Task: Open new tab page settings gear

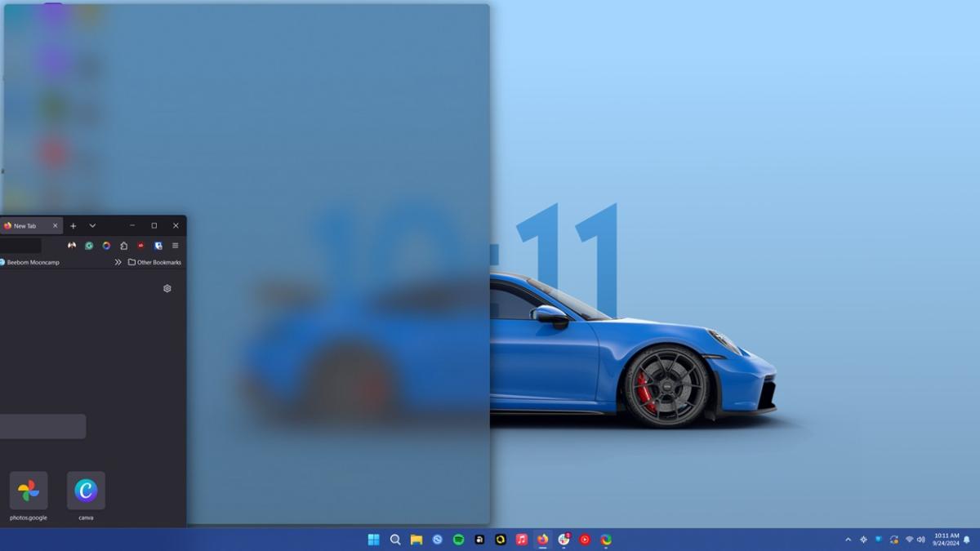Action: click(x=167, y=288)
